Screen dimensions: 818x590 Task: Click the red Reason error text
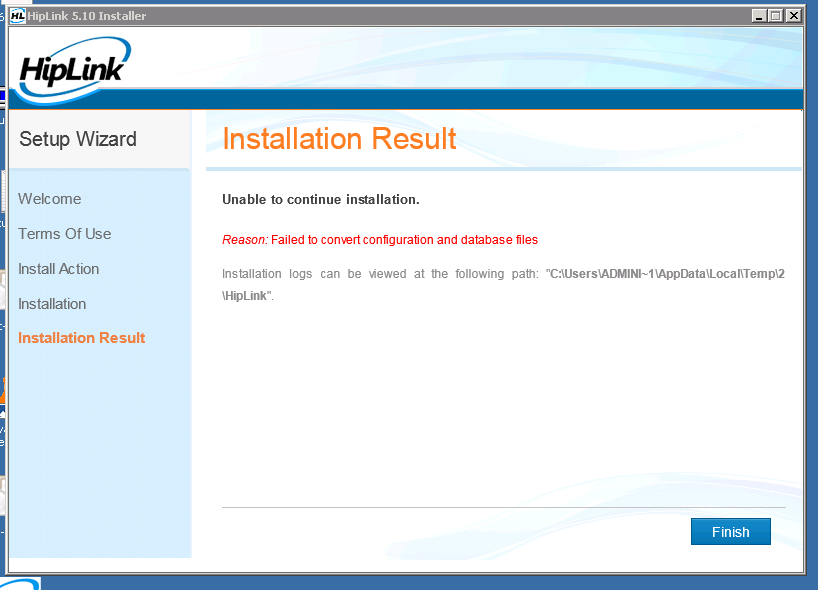380,239
